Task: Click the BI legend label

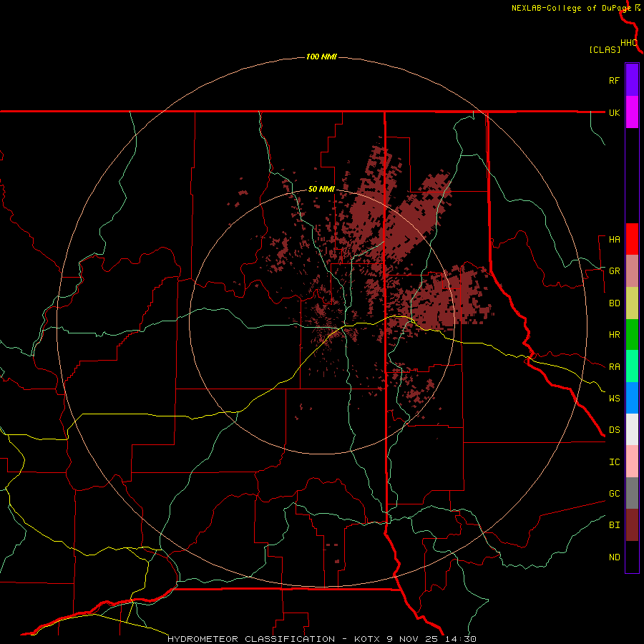Action: (614, 525)
